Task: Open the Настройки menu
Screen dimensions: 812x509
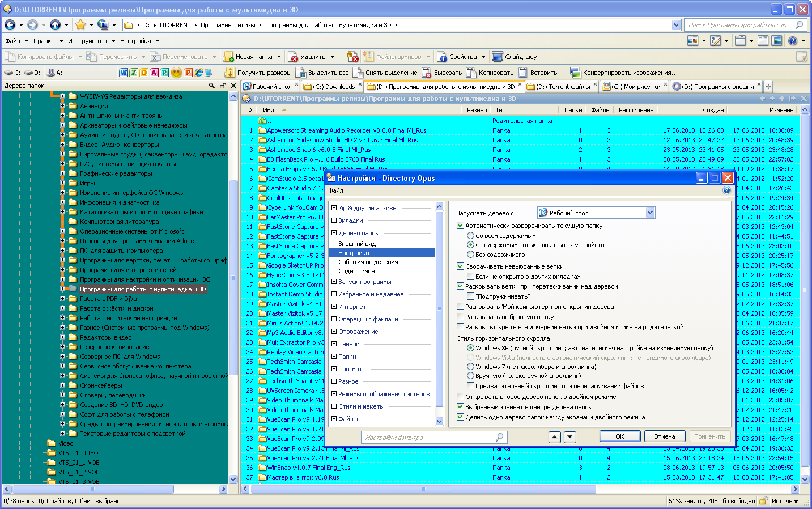Action: tap(135, 41)
